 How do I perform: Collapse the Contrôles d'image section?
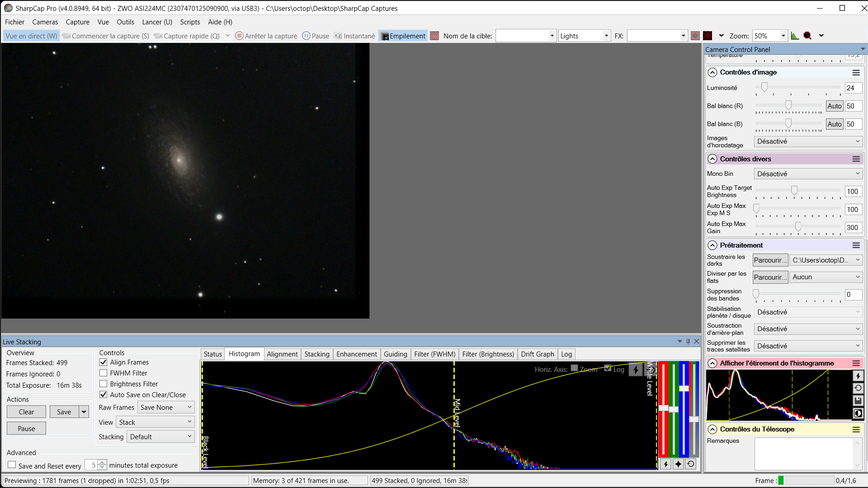pyautogui.click(x=712, y=72)
